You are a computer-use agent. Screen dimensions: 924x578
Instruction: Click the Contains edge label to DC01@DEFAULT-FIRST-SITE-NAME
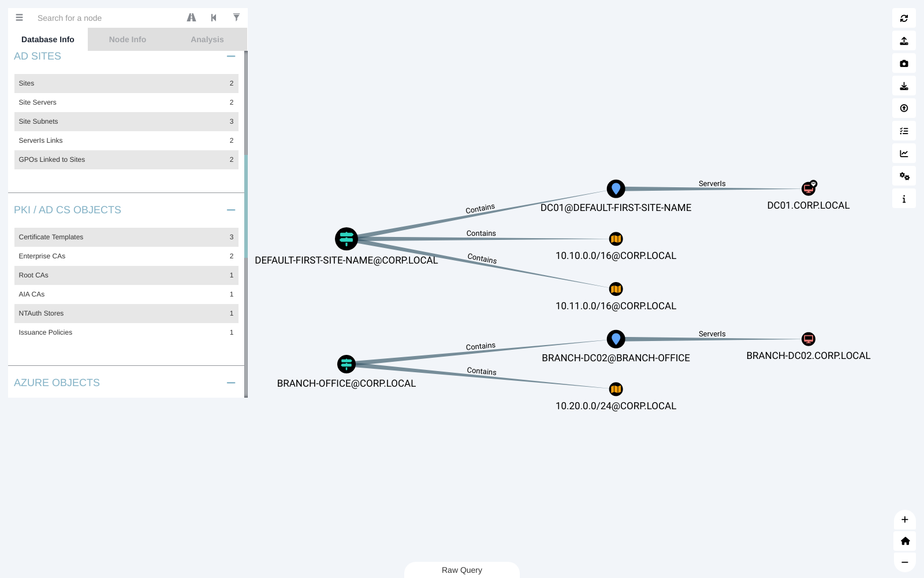click(x=480, y=208)
